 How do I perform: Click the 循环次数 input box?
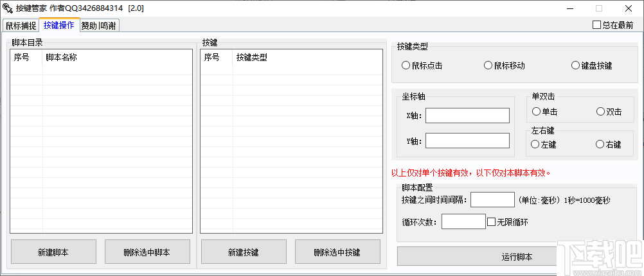pos(463,222)
